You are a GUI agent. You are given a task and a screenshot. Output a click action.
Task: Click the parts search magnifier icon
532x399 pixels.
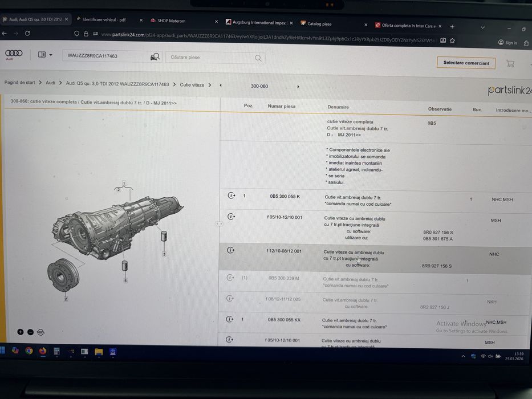(x=258, y=58)
